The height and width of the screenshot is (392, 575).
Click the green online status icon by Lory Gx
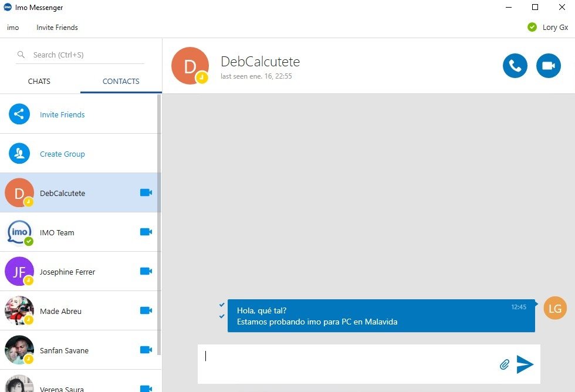pos(532,27)
